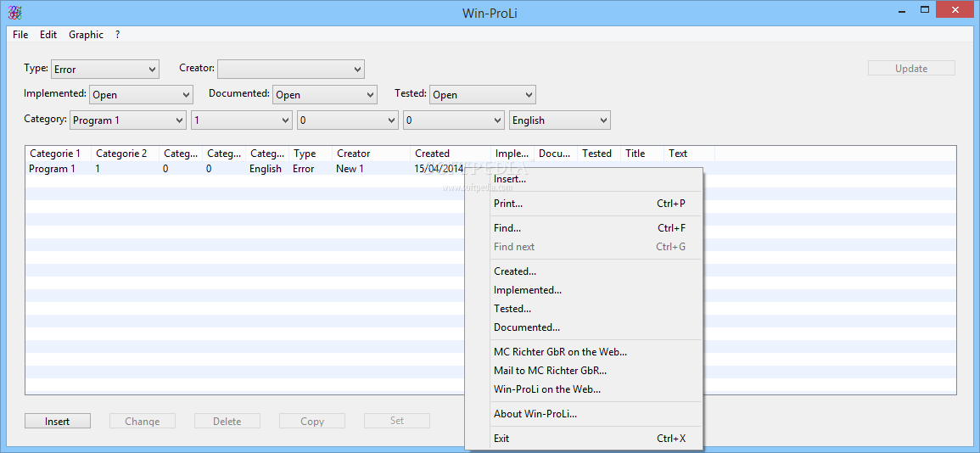Select the Program 1 cell in the list row
Viewport: 980px width, 453px height.
coord(52,169)
